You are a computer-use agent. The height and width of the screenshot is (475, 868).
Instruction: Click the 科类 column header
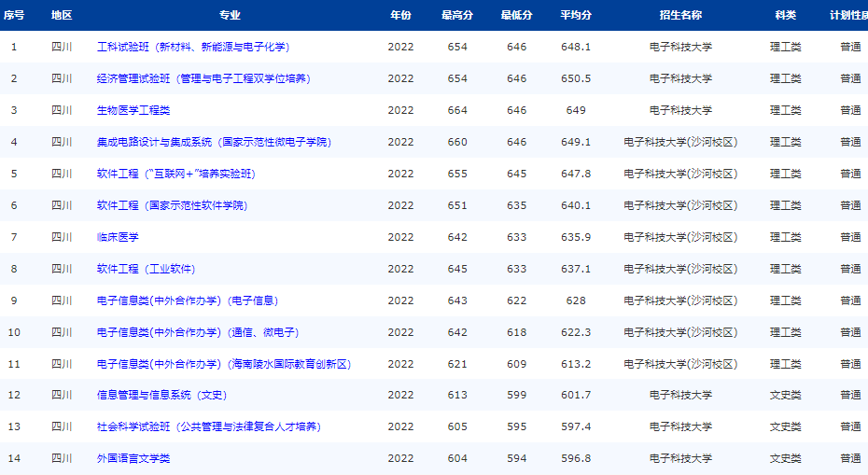click(786, 16)
